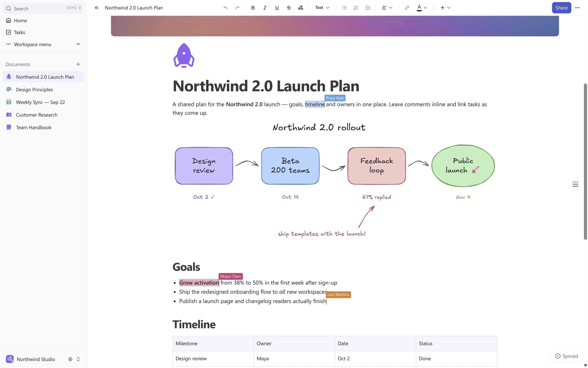Image resolution: width=588 pixels, height=368 pixels.
Task: Toggle bold formatting
Action: [253, 8]
